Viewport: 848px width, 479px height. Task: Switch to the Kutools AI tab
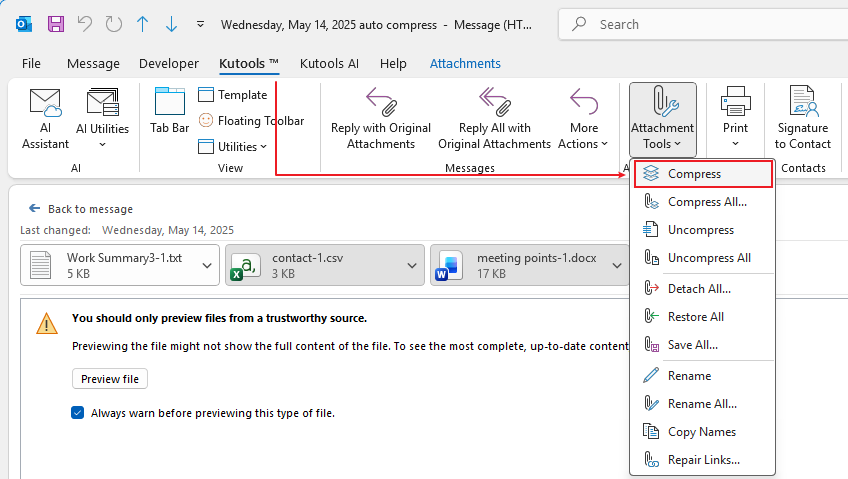[329, 63]
